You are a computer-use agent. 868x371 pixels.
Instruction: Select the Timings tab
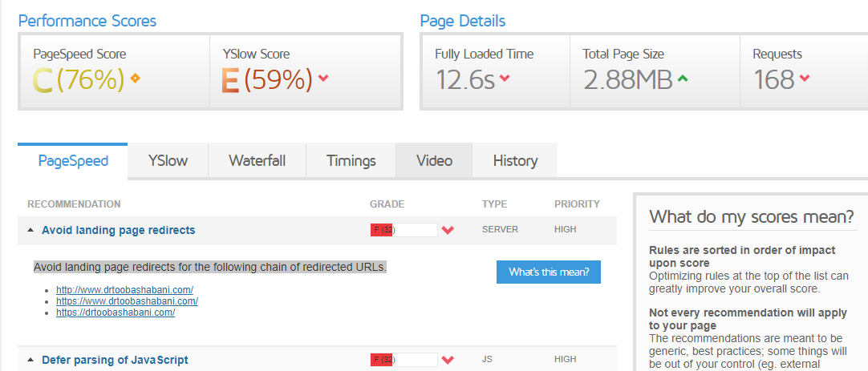click(351, 160)
